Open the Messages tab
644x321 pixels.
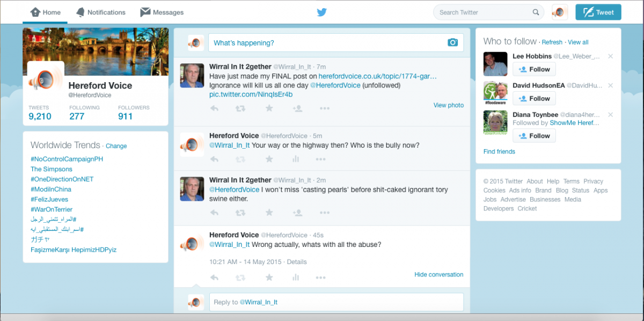162,12
